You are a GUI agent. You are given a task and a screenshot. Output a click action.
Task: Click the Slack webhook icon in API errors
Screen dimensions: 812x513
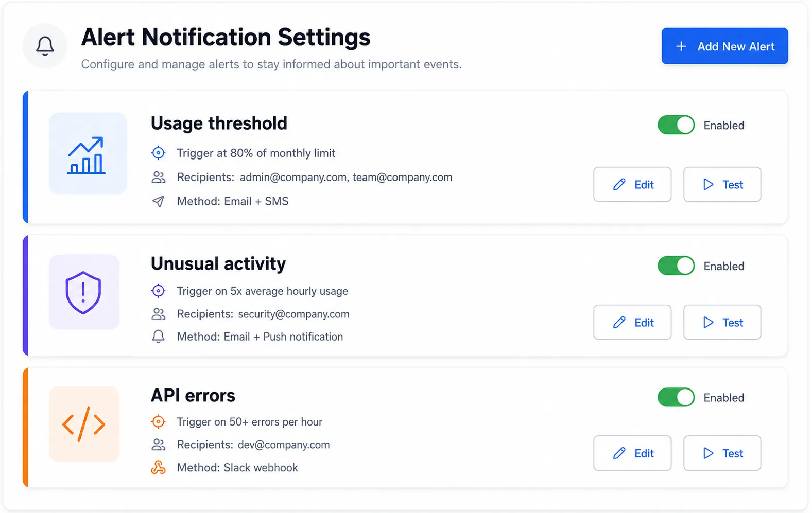(158, 467)
